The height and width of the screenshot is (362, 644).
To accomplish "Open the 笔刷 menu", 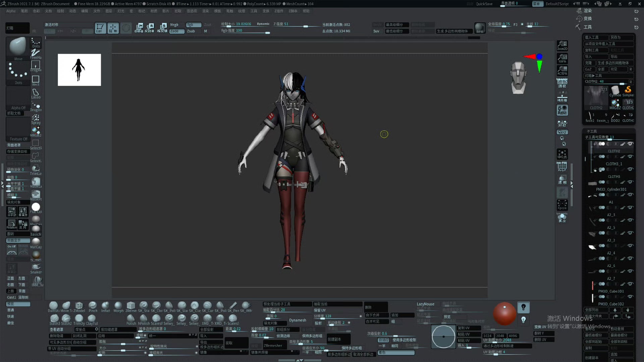I will (24, 11).
